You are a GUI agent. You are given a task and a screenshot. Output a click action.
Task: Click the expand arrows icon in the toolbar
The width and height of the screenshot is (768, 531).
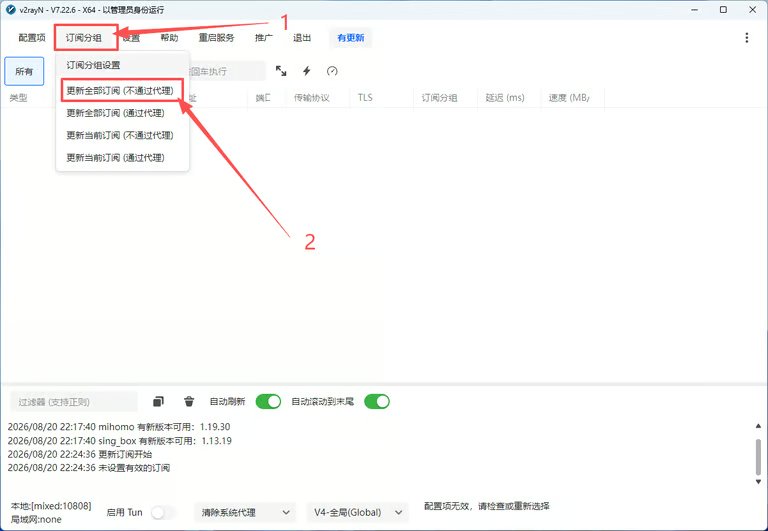(x=281, y=71)
